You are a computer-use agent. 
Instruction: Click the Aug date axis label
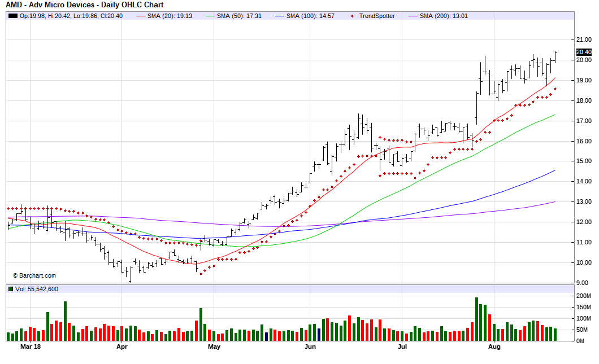494,347
